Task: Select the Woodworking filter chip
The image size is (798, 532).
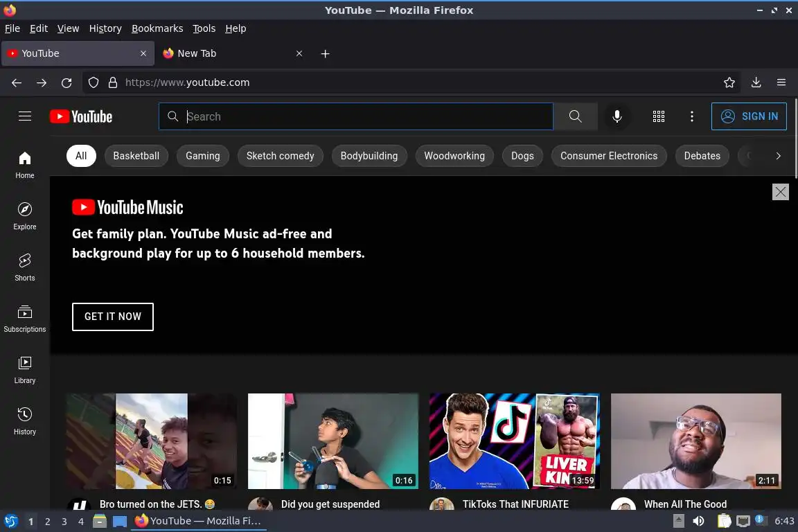Action: pos(454,156)
